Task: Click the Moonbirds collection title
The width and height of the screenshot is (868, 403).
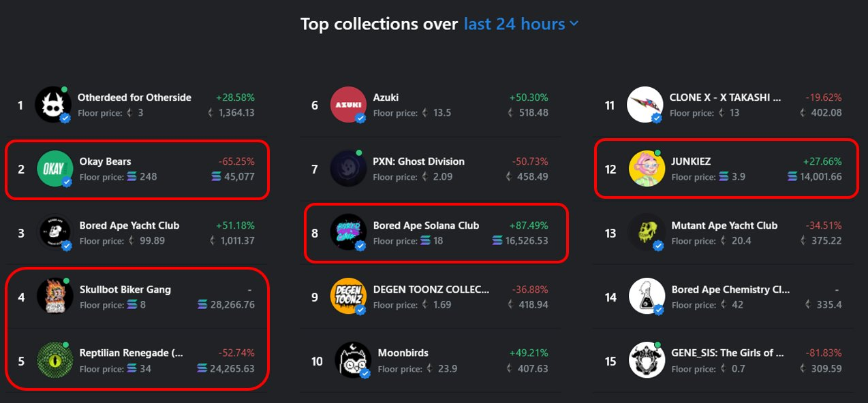Action: pyautogui.click(x=403, y=353)
